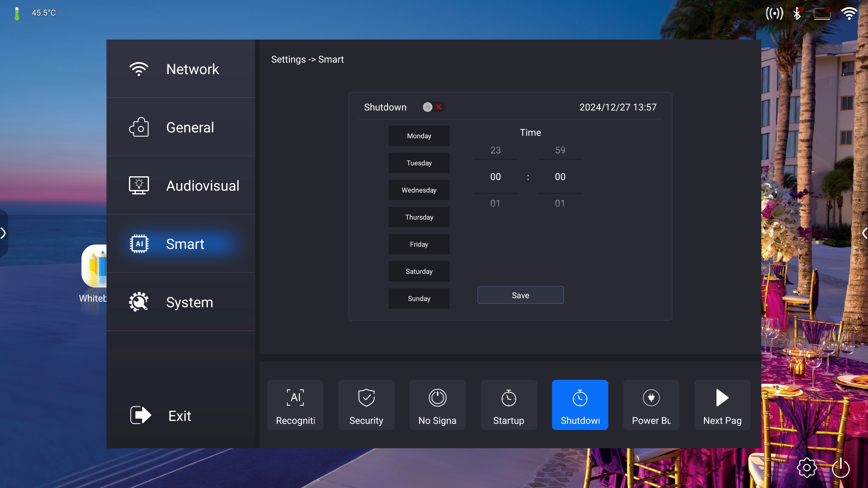Select minute 01 in time picker
Image resolution: width=868 pixels, height=488 pixels.
tap(560, 203)
